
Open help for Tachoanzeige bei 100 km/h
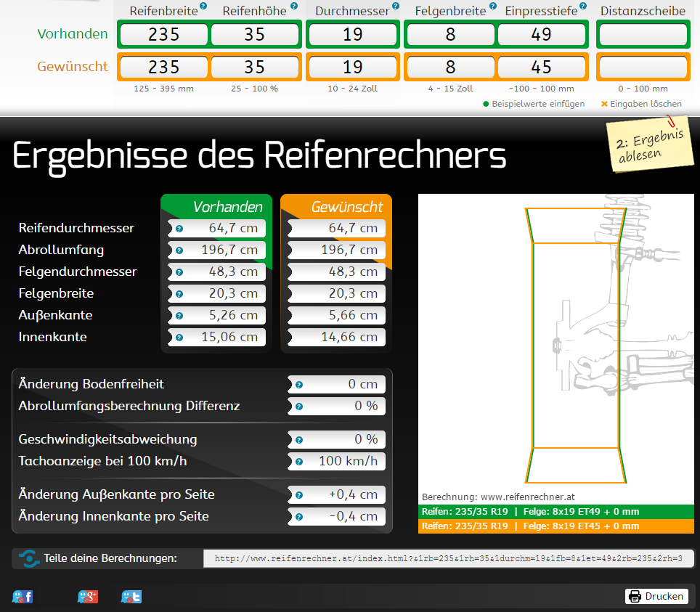(299, 461)
